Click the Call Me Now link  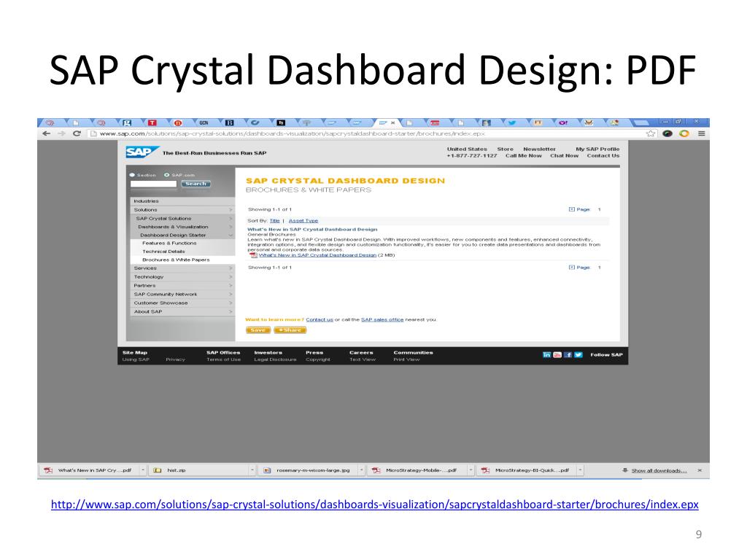523,156
